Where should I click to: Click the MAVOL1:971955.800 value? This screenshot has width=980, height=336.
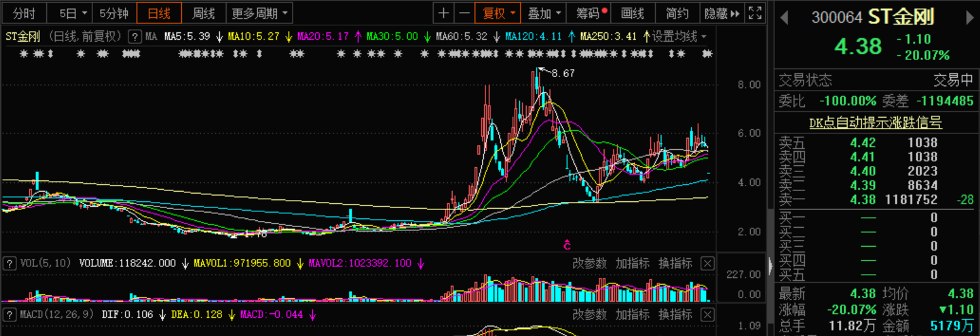click(x=242, y=263)
